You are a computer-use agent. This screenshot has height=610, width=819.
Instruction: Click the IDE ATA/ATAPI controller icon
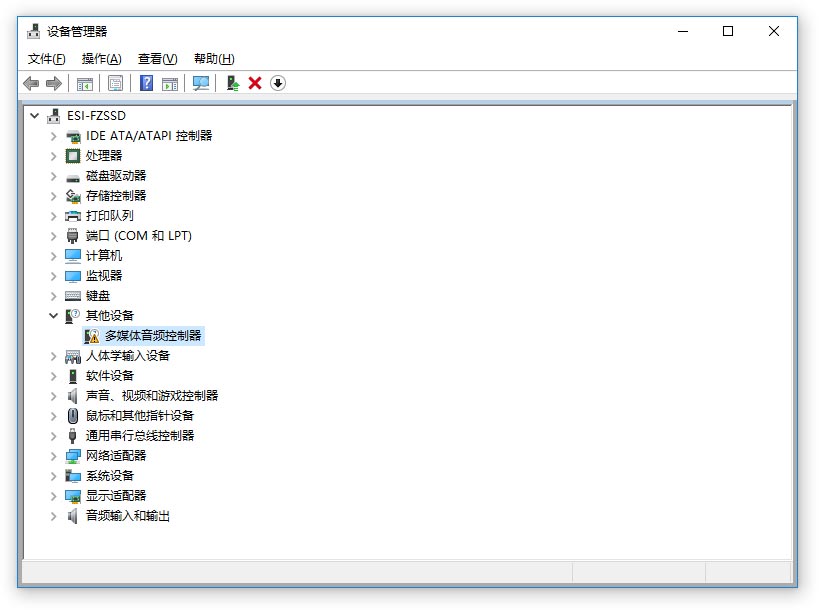(73, 136)
